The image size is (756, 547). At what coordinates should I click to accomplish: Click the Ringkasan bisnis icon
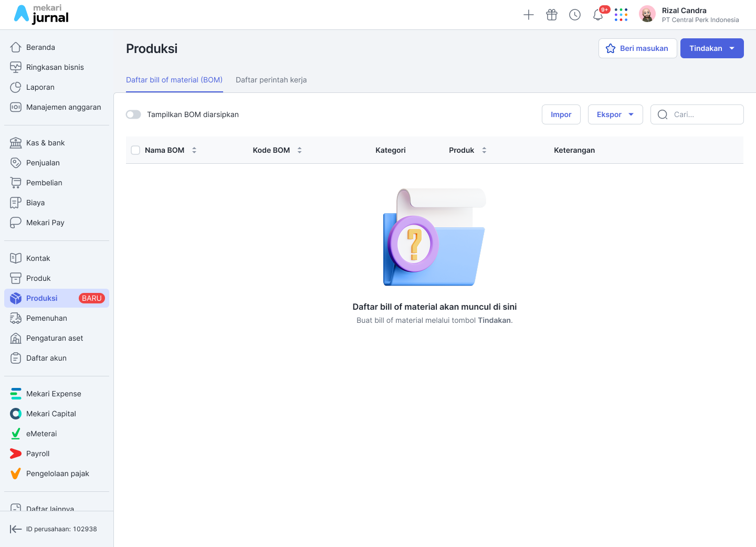point(16,67)
